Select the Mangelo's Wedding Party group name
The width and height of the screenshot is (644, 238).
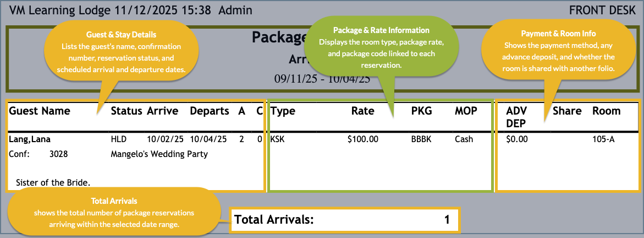[159, 154]
